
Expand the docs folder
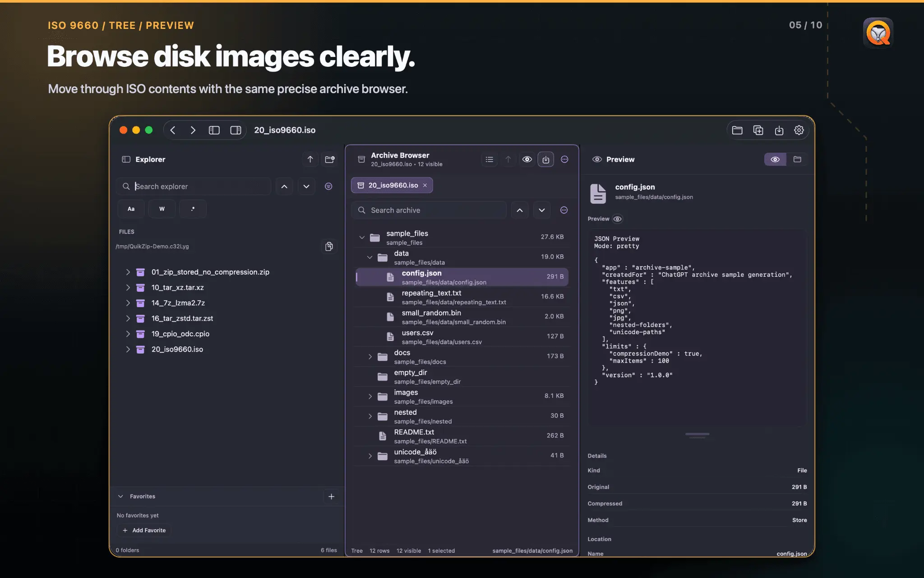[370, 356]
